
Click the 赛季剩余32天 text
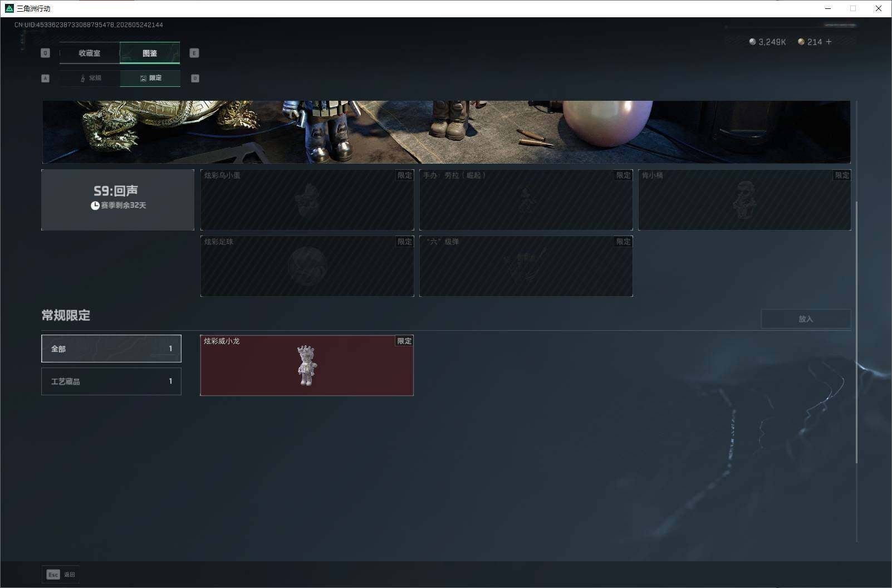point(124,205)
